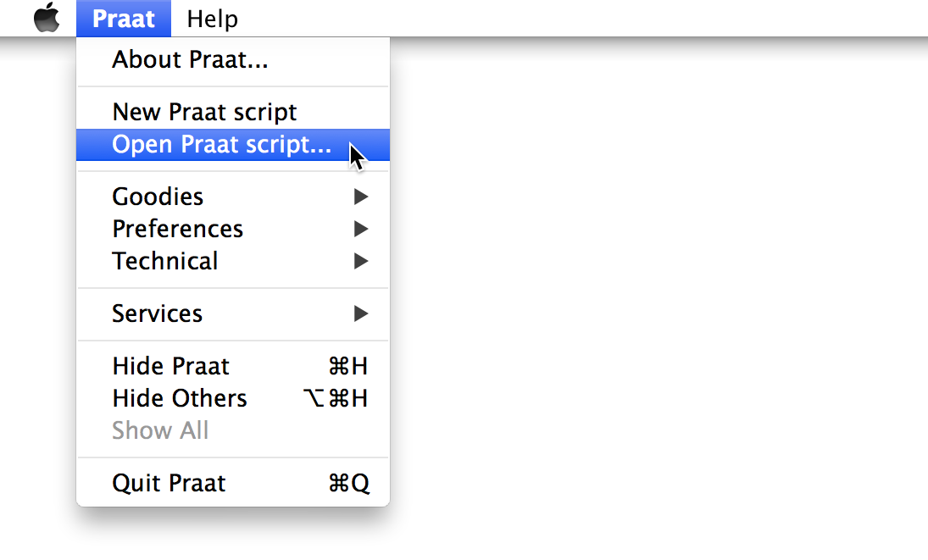Viewport: 928px width, 560px height.
Task: Select the Services menu label
Action: click(x=157, y=313)
